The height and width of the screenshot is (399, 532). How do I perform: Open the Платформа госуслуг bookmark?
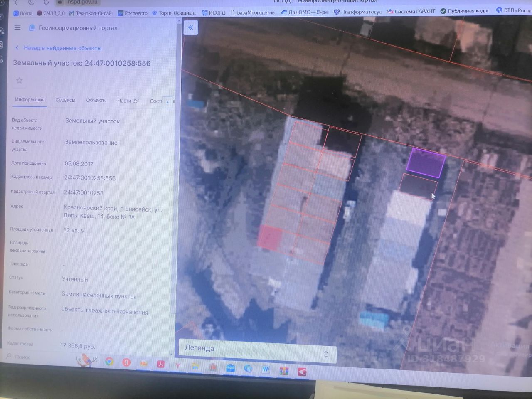click(x=357, y=12)
